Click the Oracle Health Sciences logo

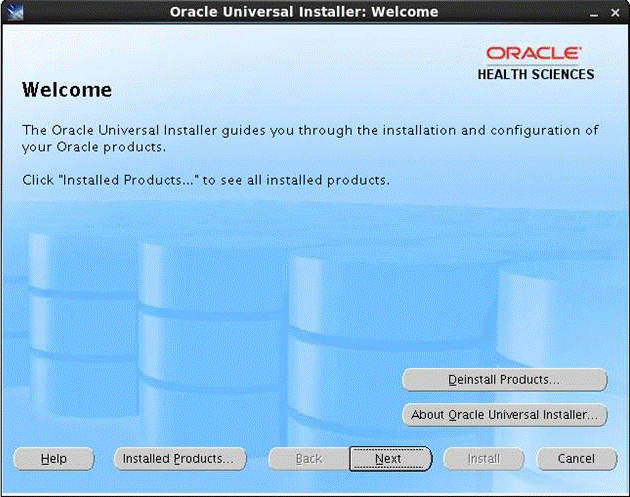[x=536, y=63]
